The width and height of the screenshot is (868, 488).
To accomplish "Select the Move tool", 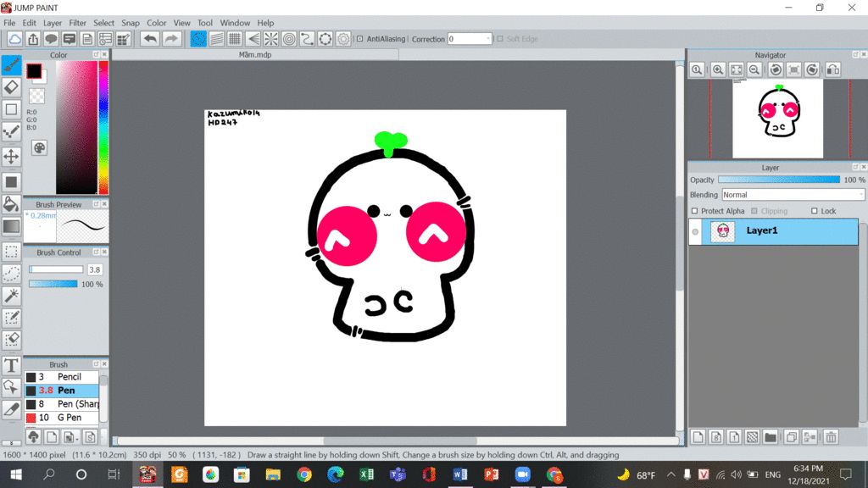I will tap(11, 157).
